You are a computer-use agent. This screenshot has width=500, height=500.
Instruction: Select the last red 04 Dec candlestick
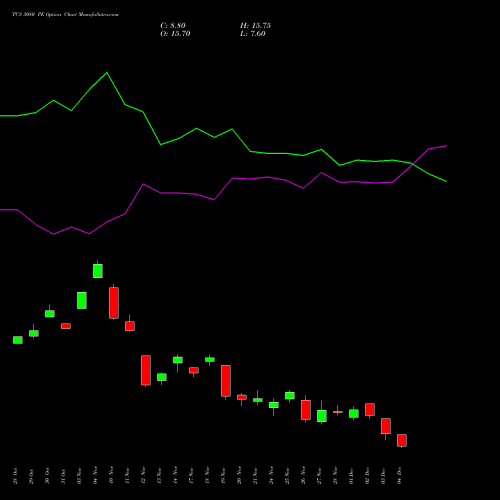pyautogui.click(x=402, y=440)
